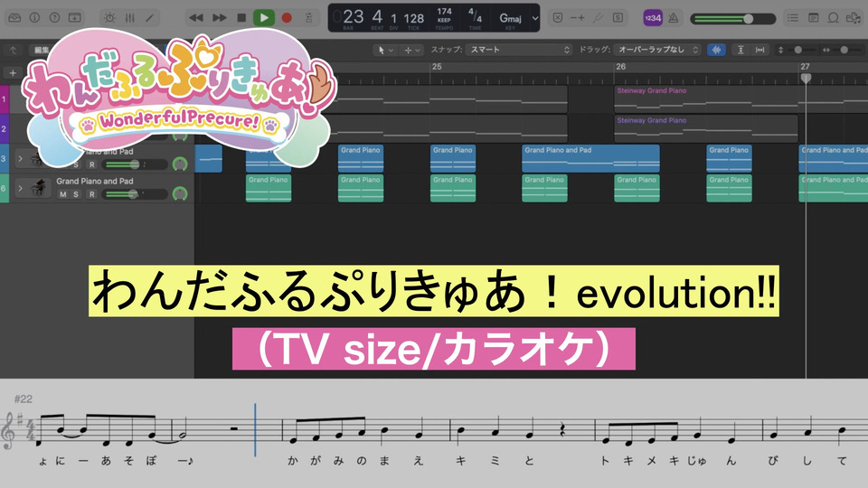Image resolution: width=868 pixels, height=488 pixels.
Task: Select Steinway Grand Piano region on track 2
Action: pos(706,128)
